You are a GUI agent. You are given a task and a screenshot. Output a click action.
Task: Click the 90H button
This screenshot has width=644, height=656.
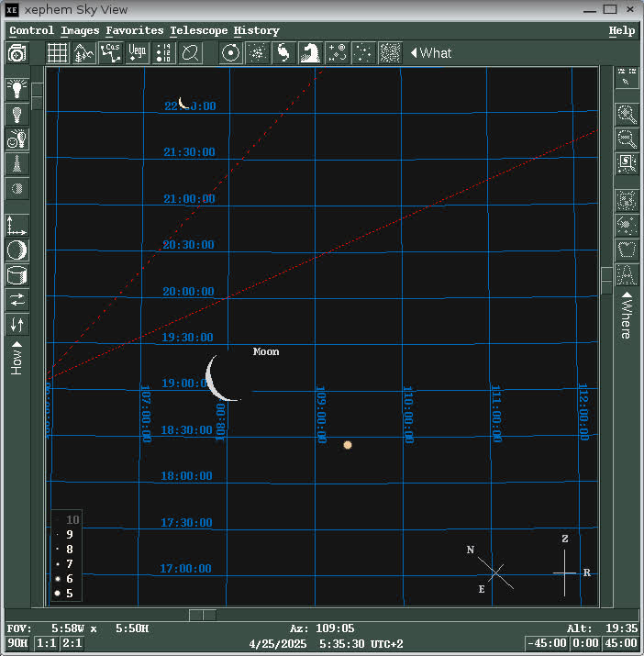click(x=18, y=644)
